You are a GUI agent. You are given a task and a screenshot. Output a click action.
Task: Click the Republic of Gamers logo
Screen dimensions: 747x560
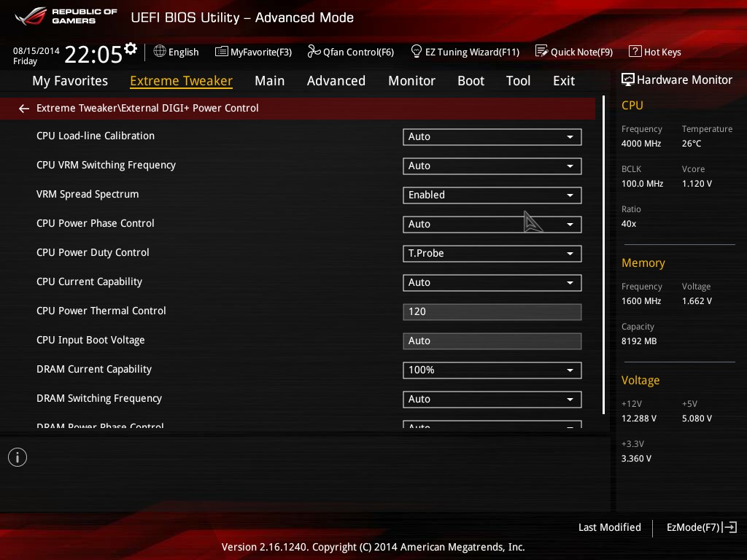coord(66,16)
